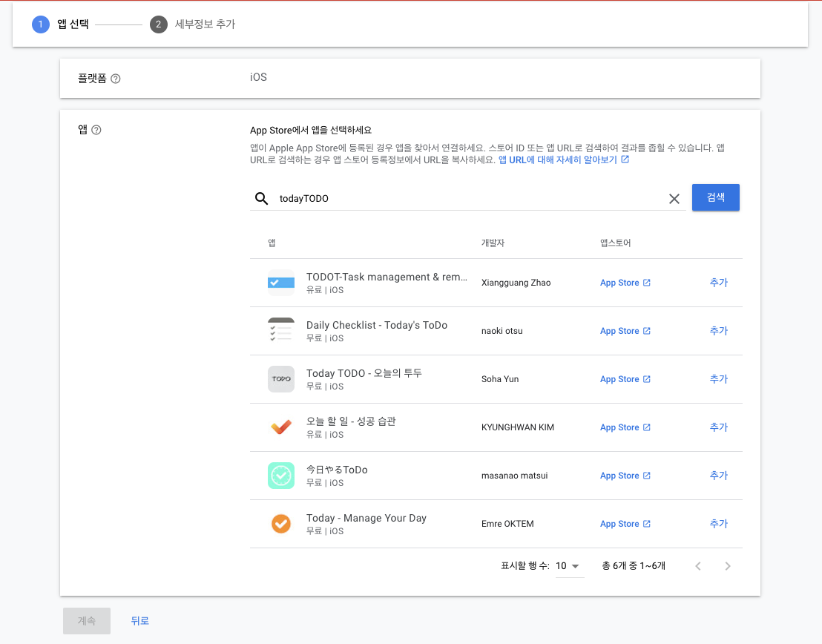Open the 앱 URL에 대해 자세히 알아보기 link
Viewport: 822px width, 644px height.
[x=564, y=160]
